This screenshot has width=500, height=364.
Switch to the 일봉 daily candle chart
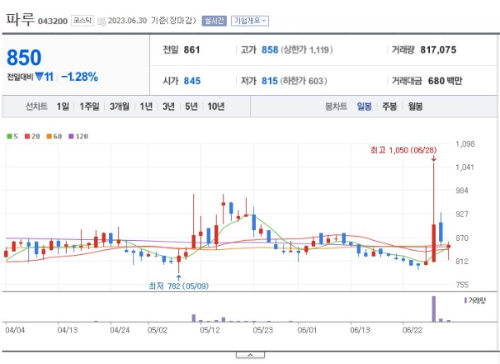tap(364, 107)
